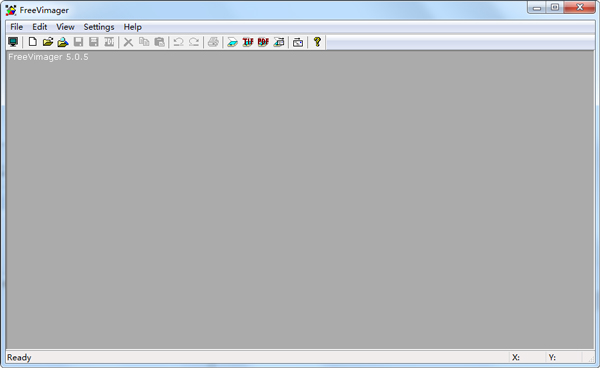Scan to TIF using red TIF icon
The image size is (600, 368).
(x=248, y=42)
